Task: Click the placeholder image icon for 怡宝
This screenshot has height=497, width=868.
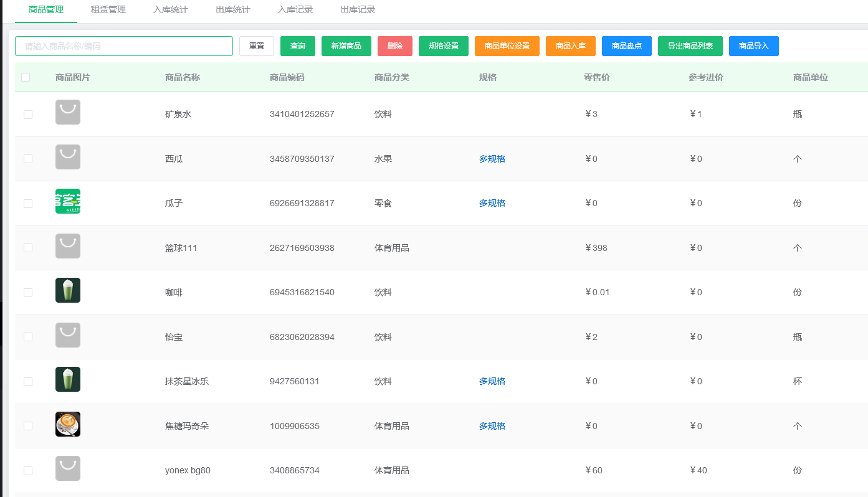Action: tap(67, 335)
